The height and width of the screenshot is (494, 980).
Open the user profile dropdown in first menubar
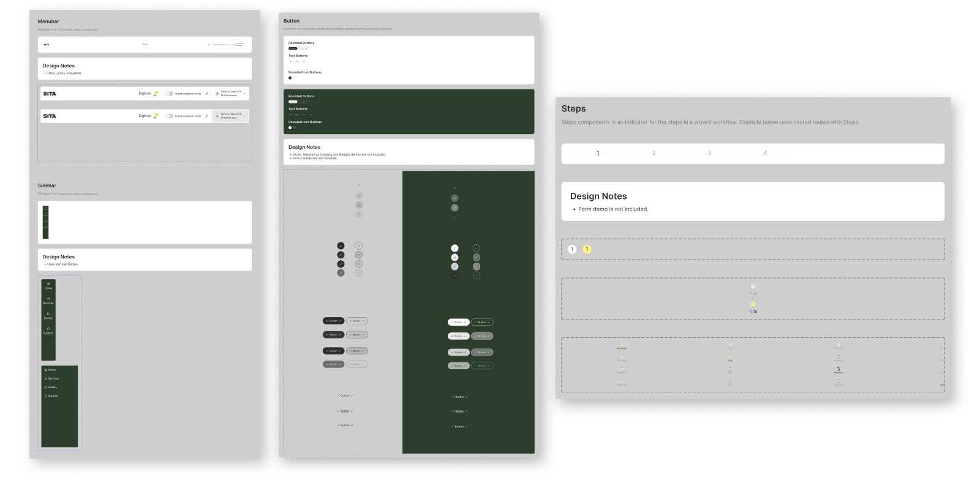[244, 94]
